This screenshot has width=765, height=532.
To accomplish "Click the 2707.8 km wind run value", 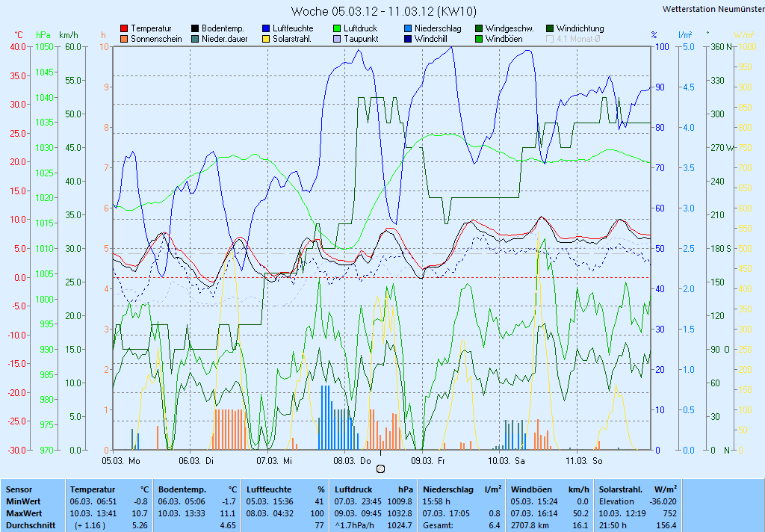I will click(530, 526).
